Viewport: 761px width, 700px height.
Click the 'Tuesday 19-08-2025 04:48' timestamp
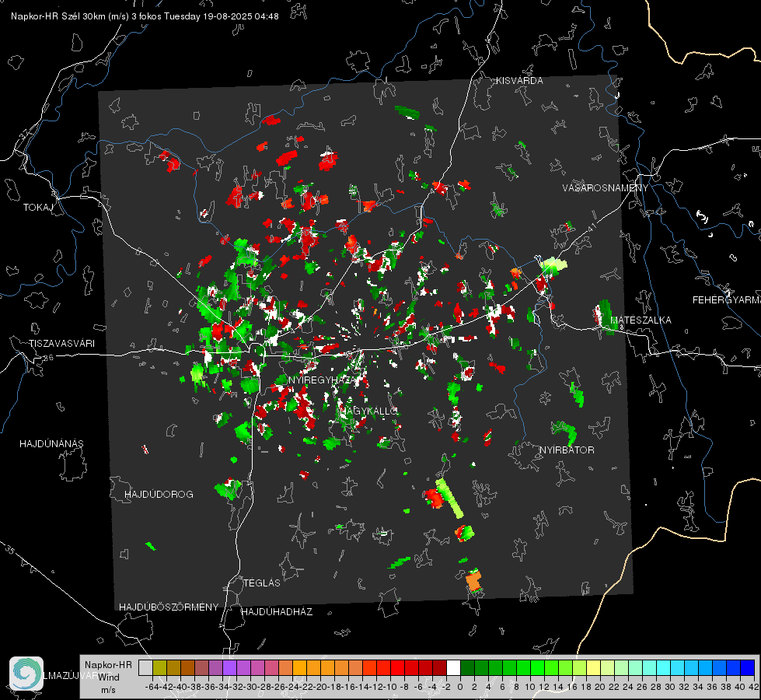click(x=222, y=16)
